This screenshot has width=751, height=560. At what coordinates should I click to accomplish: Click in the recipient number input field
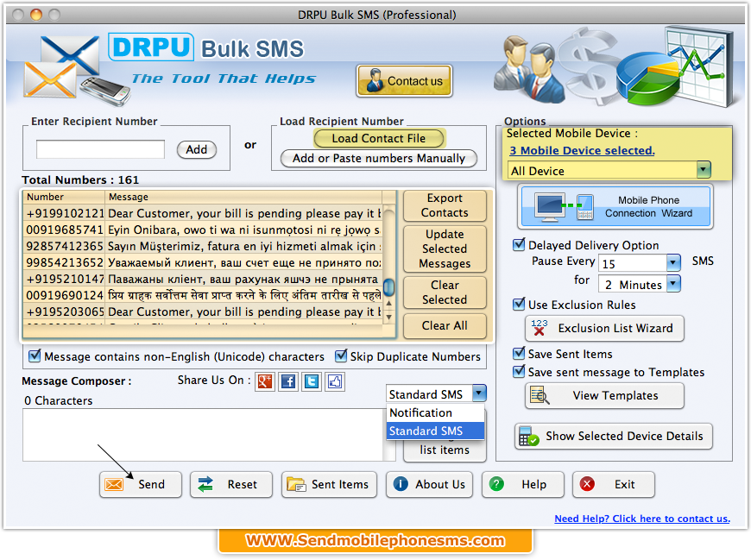(101, 149)
